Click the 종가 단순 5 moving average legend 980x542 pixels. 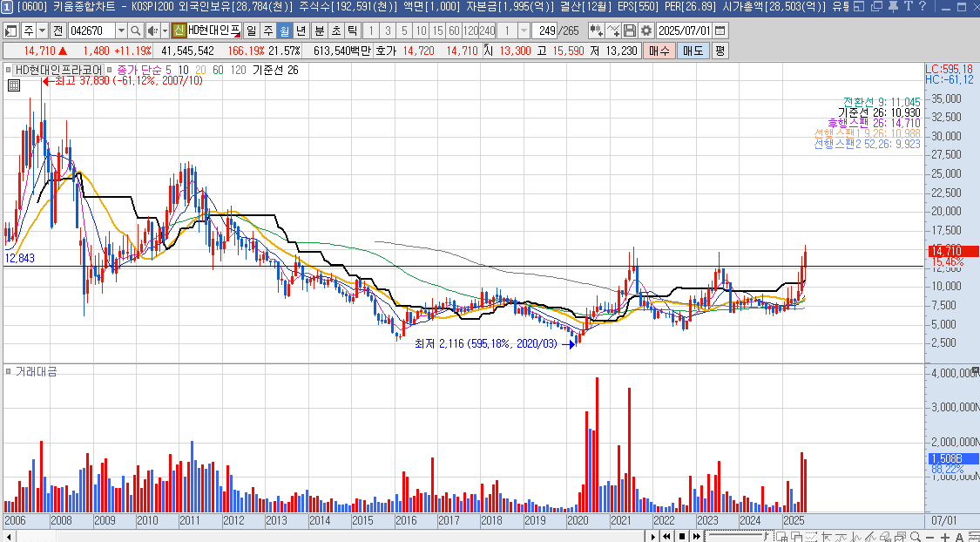coord(144,70)
